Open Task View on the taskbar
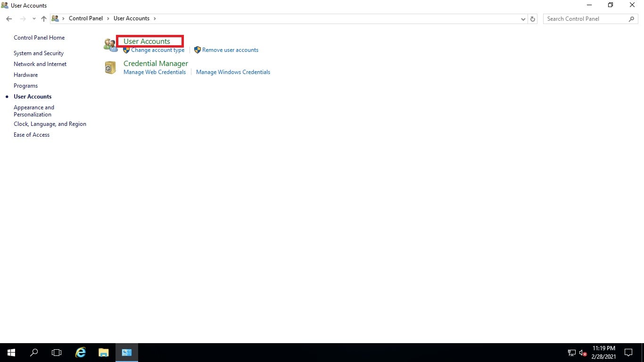The image size is (644, 362). click(57, 353)
